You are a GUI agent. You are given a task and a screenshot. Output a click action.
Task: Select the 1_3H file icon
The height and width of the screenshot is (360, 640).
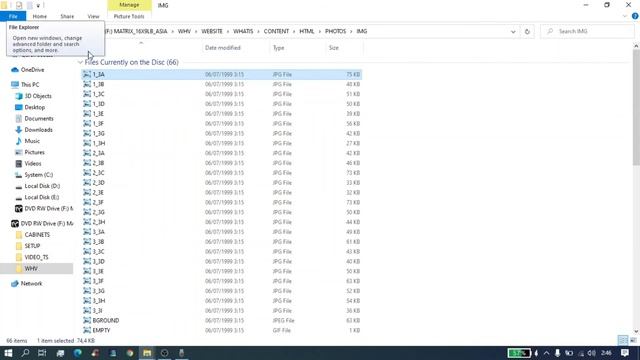pos(87,143)
